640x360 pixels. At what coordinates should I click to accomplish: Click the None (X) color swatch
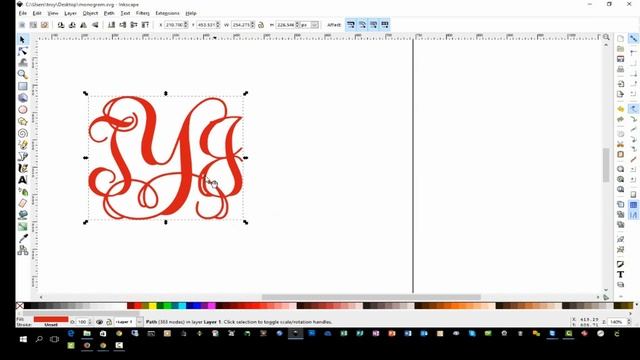[20, 306]
